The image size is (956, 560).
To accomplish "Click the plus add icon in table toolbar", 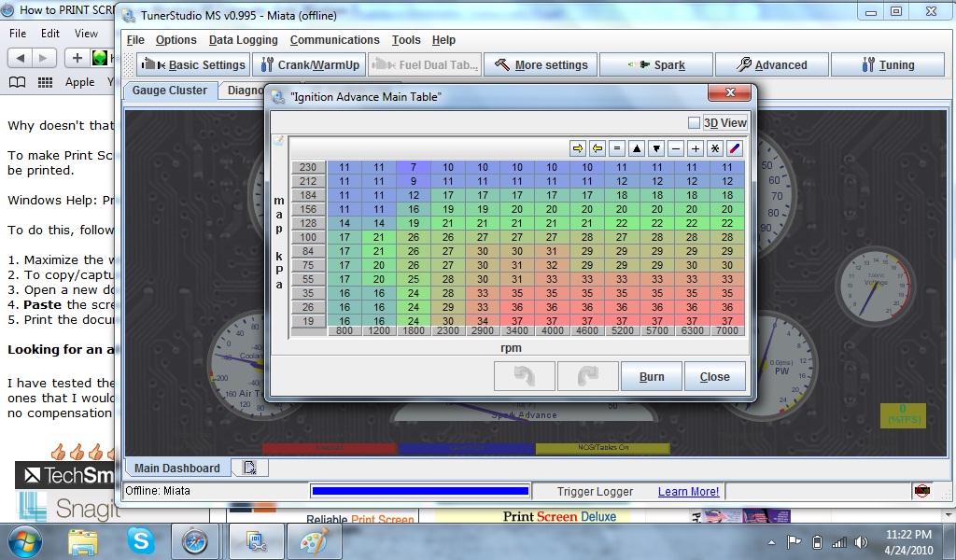I will (x=696, y=148).
